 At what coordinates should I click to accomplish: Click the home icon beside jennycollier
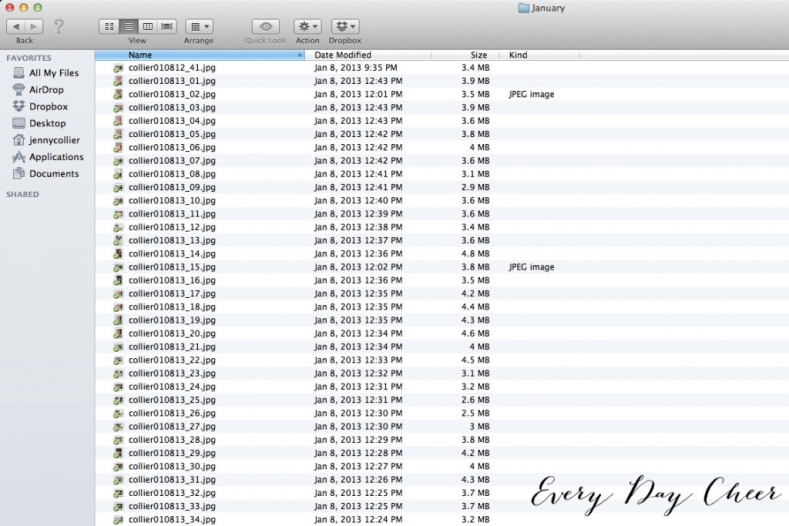coord(19,140)
